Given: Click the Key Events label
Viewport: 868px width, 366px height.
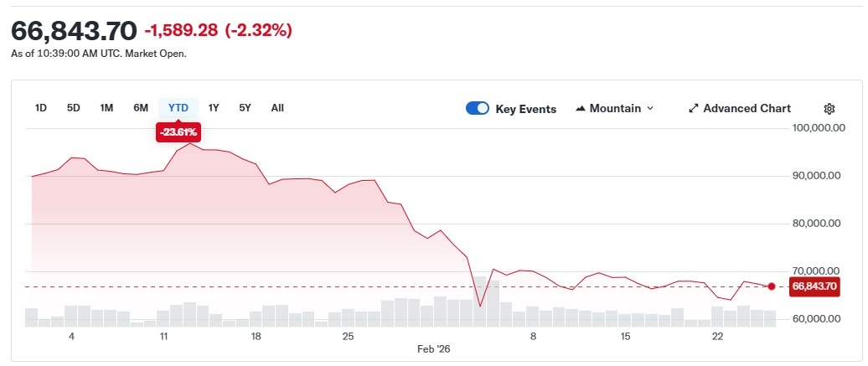Looking at the screenshot, I should point(526,109).
